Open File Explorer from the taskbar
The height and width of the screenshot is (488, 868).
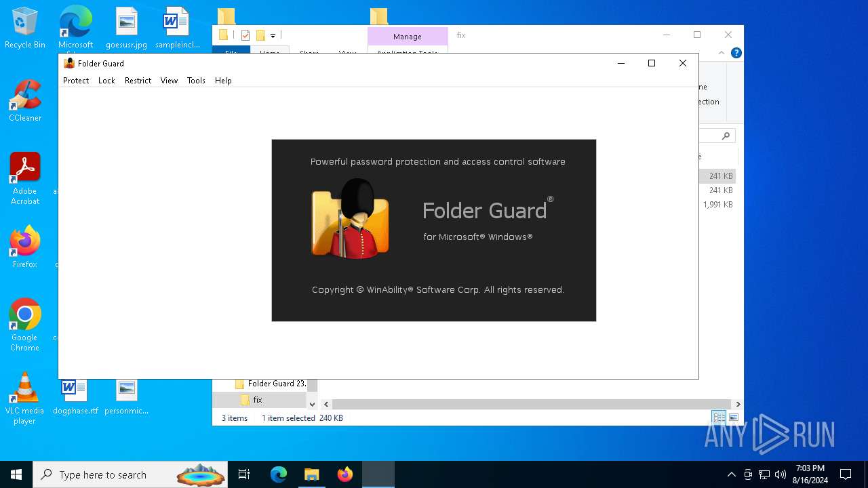[311, 474]
